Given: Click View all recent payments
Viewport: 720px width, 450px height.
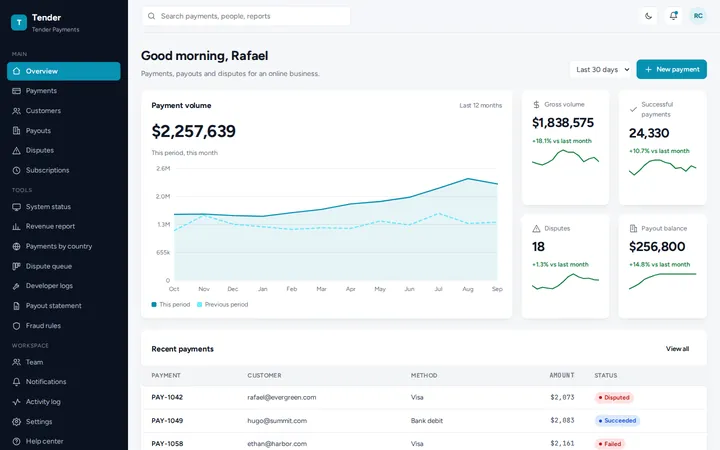Looking at the screenshot, I should [677, 349].
